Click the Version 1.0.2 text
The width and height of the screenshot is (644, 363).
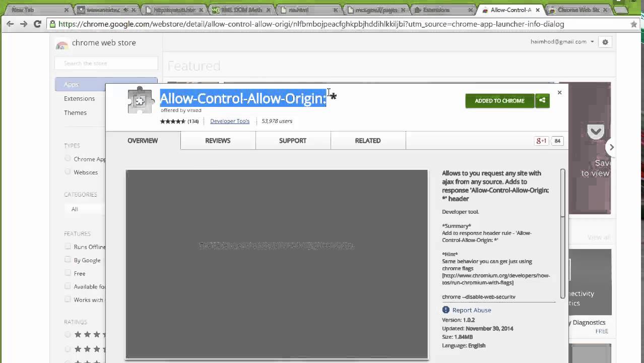(459, 320)
